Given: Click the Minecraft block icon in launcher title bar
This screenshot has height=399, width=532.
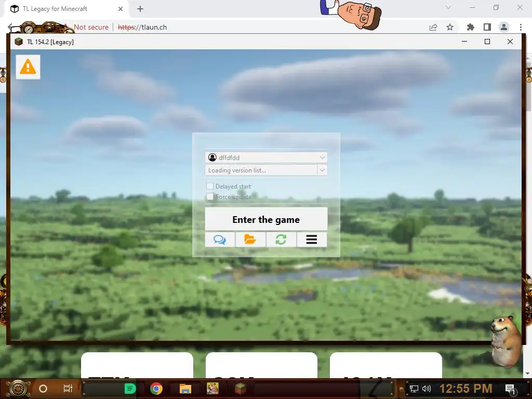Looking at the screenshot, I should [x=19, y=42].
